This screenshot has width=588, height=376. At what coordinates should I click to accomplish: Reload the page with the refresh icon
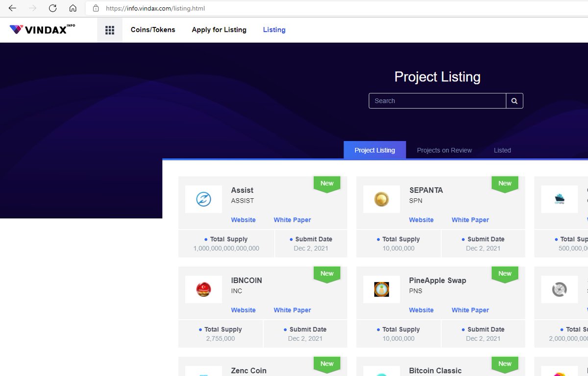coord(53,8)
